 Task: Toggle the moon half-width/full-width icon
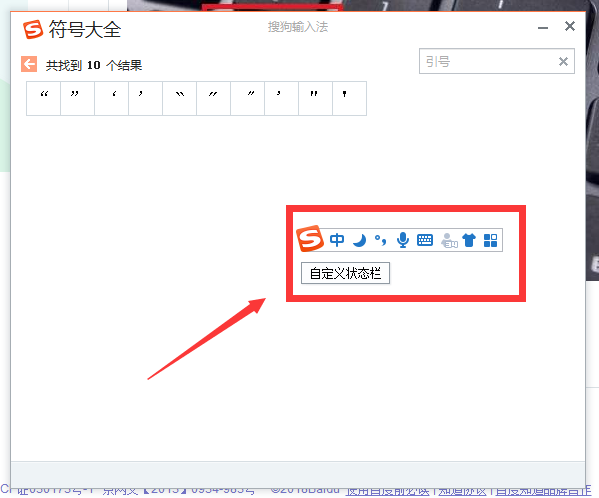[x=359, y=240]
